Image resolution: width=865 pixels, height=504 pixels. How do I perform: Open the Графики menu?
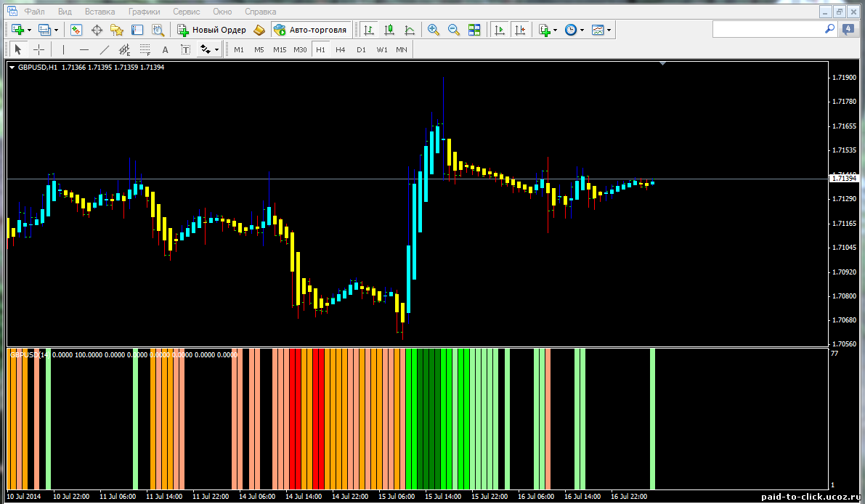point(144,12)
